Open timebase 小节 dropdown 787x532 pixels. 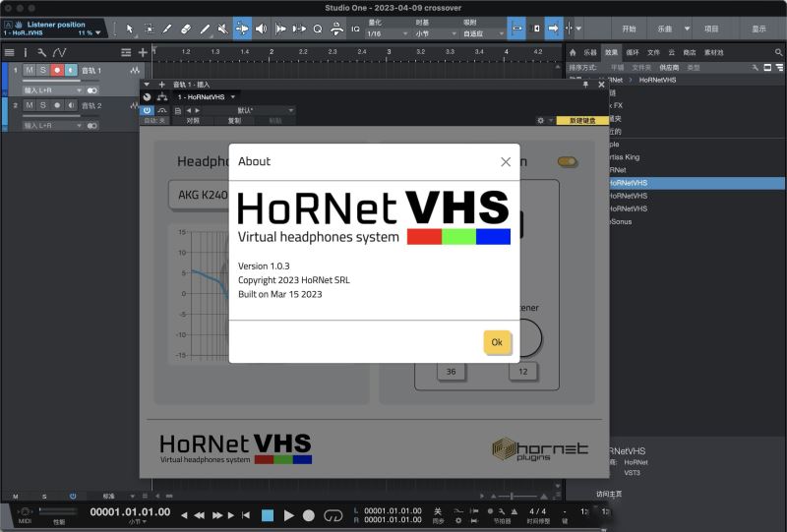coord(436,33)
